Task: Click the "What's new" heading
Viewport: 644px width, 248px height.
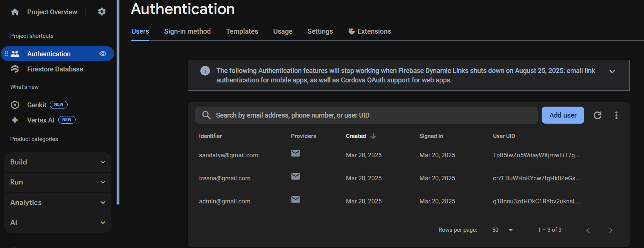Action: point(24,87)
